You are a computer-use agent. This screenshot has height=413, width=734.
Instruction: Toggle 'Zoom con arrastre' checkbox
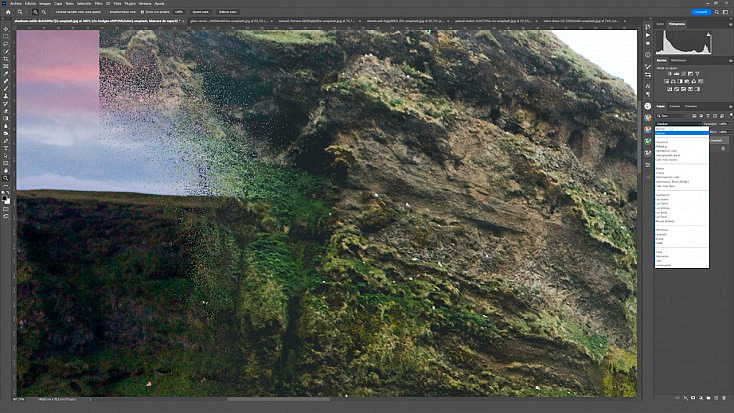pyautogui.click(x=142, y=12)
